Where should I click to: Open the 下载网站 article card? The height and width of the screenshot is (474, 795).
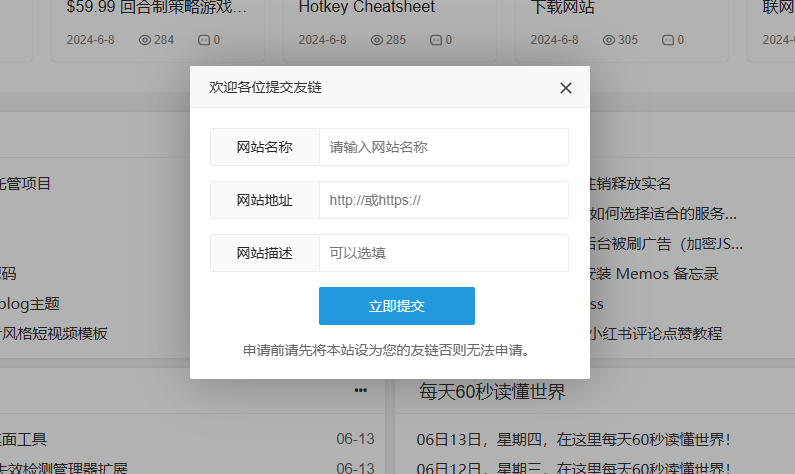pyautogui.click(x=562, y=7)
